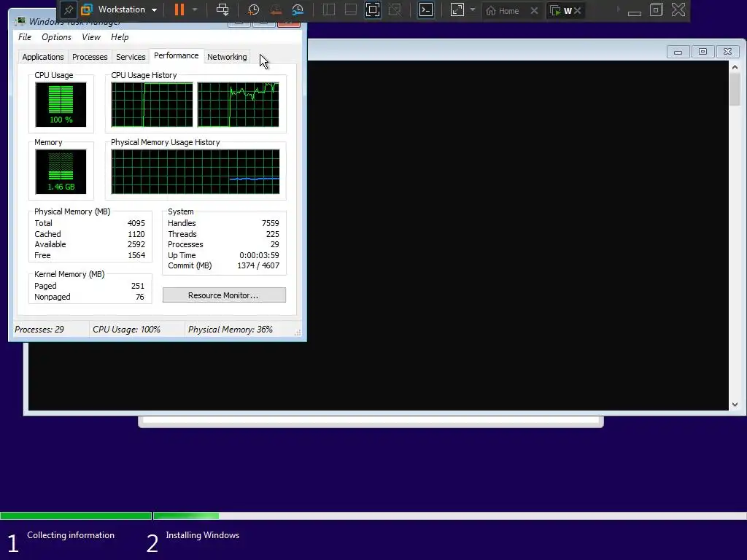Take a snapshot of the virtual machine
Screen dimensions: 747x560
253,9
